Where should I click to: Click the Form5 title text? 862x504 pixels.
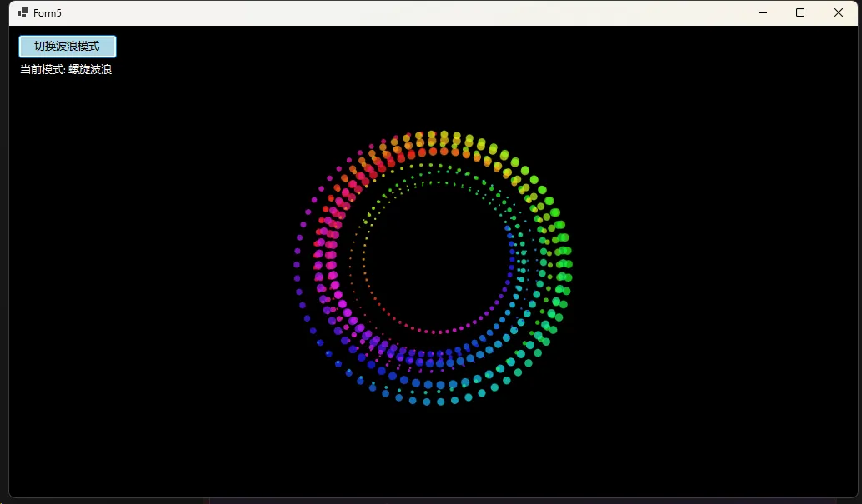pos(48,13)
